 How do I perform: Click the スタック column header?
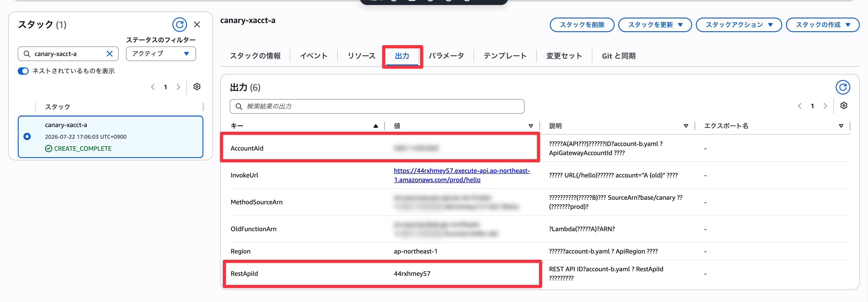(58, 107)
